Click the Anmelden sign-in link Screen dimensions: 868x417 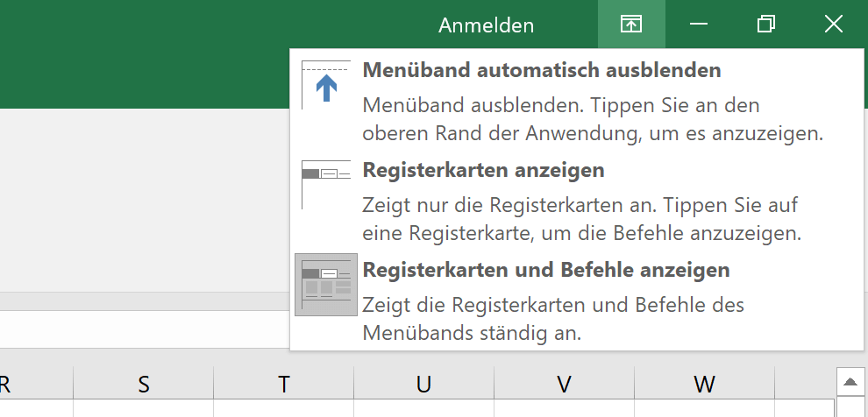click(x=486, y=25)
